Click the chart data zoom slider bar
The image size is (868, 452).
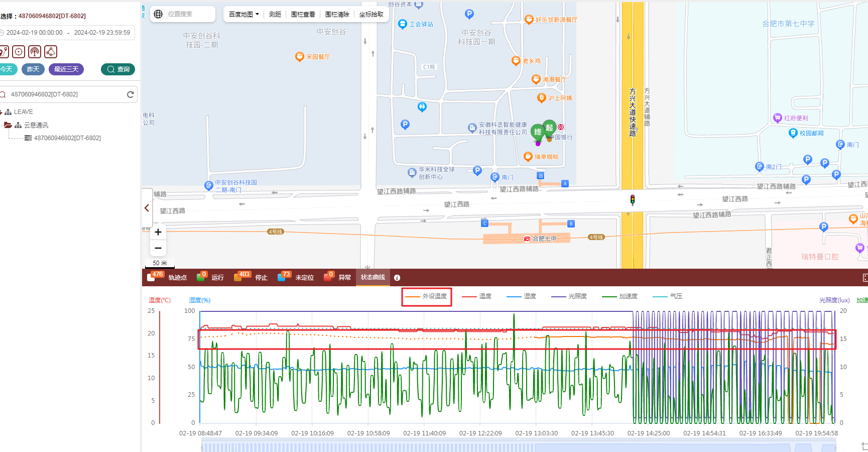[518, 445]
